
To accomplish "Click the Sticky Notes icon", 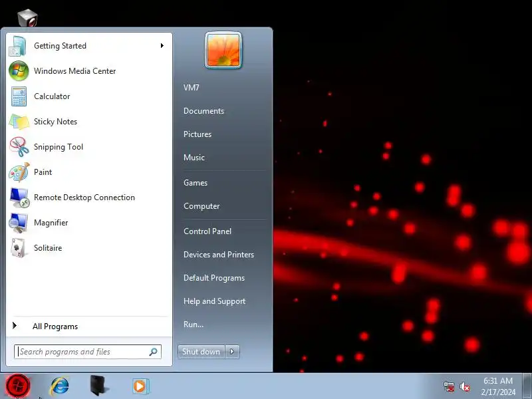I will click(x=19, y=122).
